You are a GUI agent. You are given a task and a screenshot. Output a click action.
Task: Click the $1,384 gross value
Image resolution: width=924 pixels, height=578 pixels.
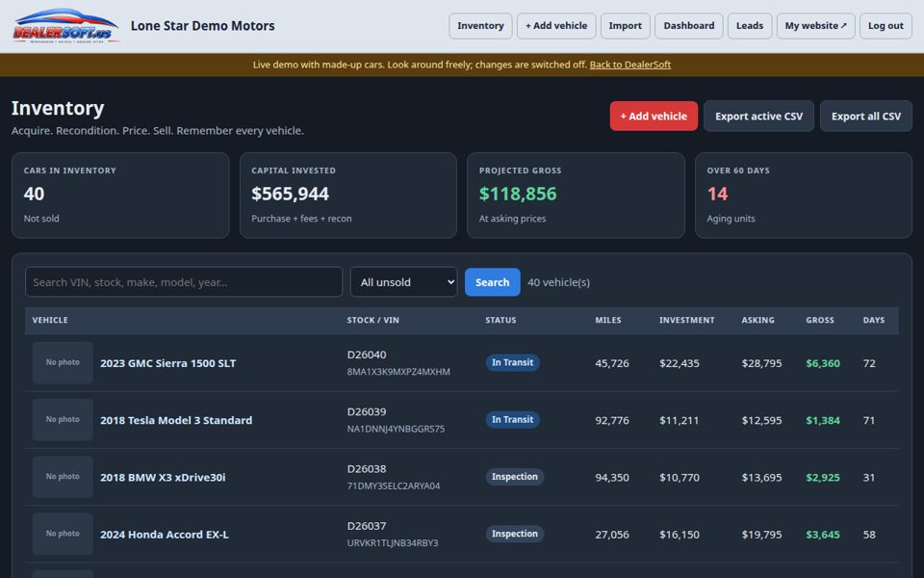pyautogui.click(x=823, y=421)
